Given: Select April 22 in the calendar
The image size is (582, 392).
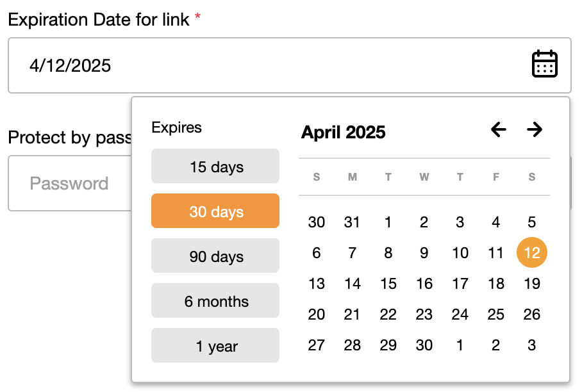Looking at the screenshot, I should click(x=388, y=314).
